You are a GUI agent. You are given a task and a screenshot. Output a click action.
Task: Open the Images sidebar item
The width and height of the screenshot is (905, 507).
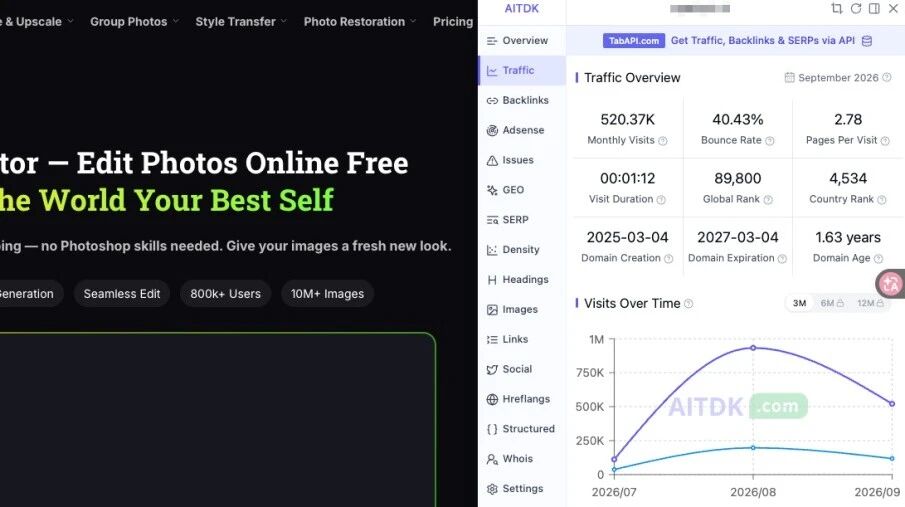click(x=522, y=310)
